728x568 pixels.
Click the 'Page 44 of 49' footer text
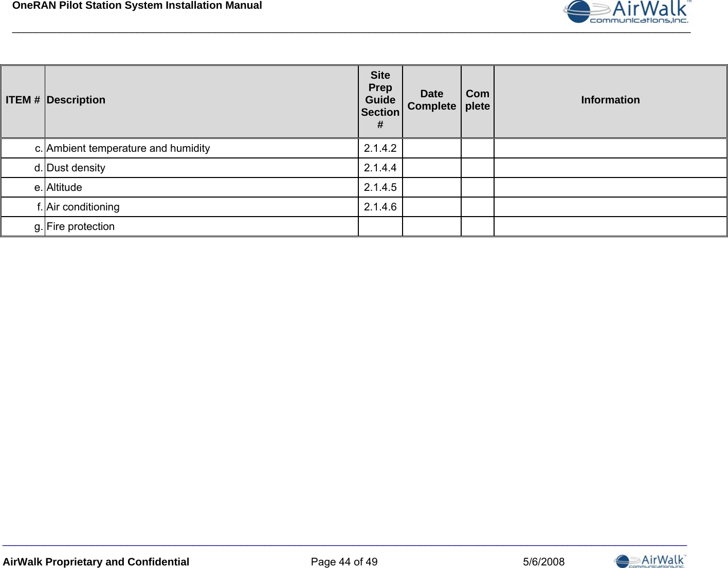(x=344, y=562)
